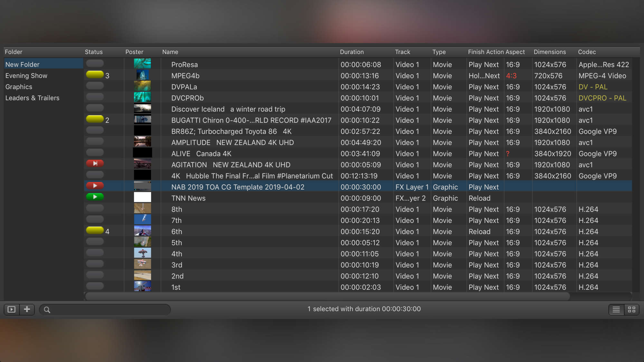The width and height of the screenshot is (644, 362).
Task: Open Finish Action dropdown for MPEG4b
Action: click(x=484, y=76)
